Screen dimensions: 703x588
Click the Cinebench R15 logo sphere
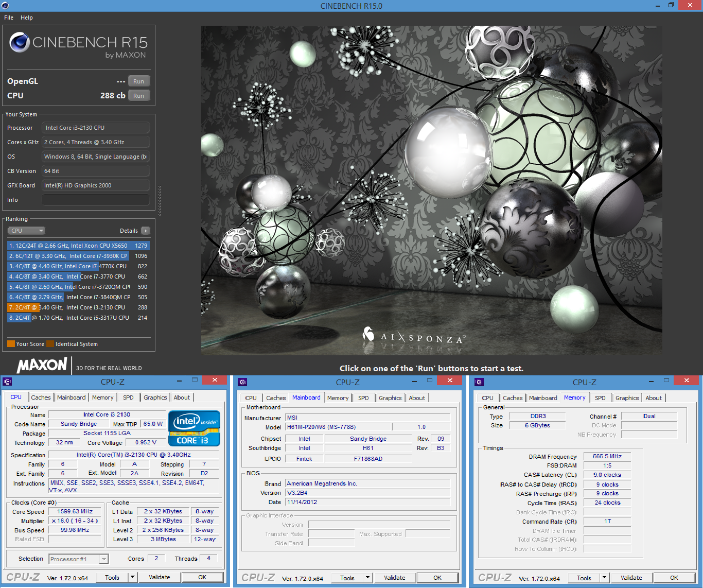tap(20, 42)
